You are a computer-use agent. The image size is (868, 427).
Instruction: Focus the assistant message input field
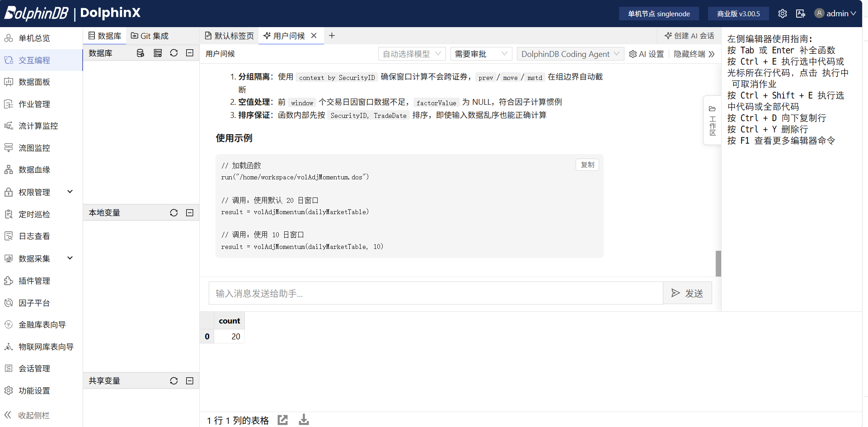tap(436, 293)
